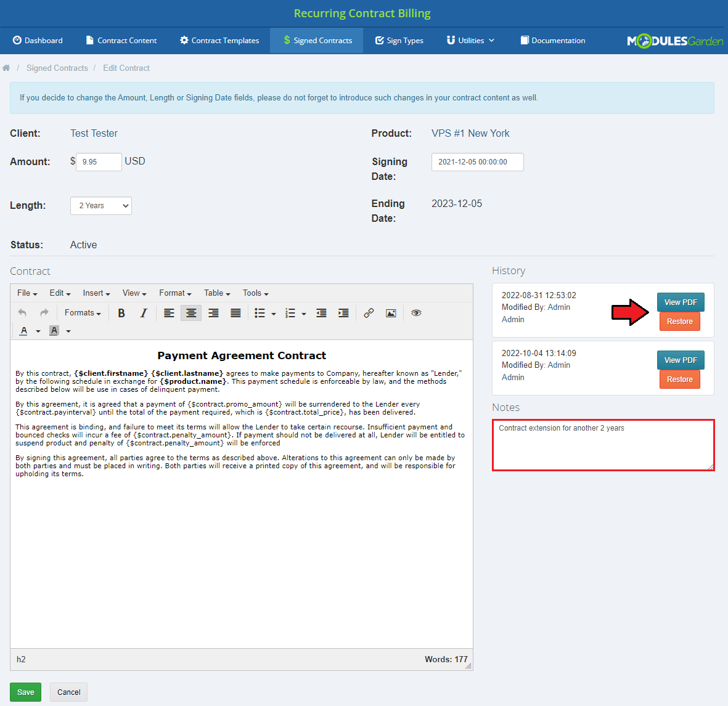Redo the last editor change
Viewport: 728px width, 706px height.
click(44, 313)
